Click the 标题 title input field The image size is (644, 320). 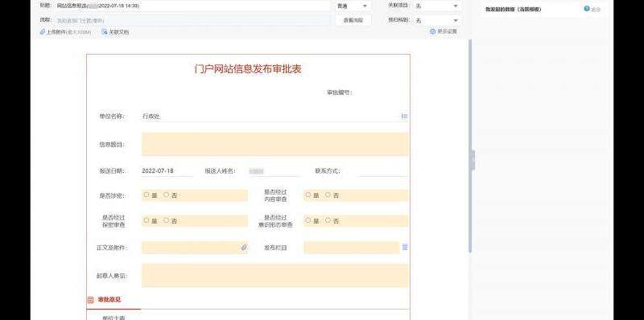(x=192, y=6)
